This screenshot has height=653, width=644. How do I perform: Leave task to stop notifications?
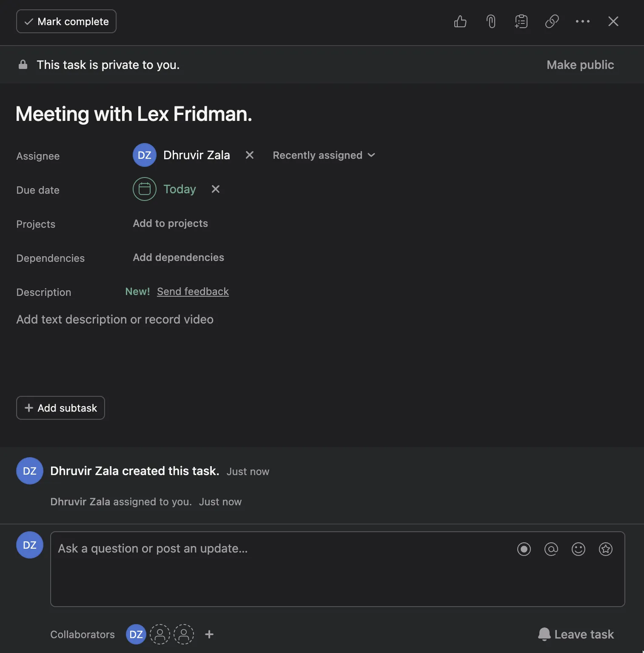(x=576, y=634)
